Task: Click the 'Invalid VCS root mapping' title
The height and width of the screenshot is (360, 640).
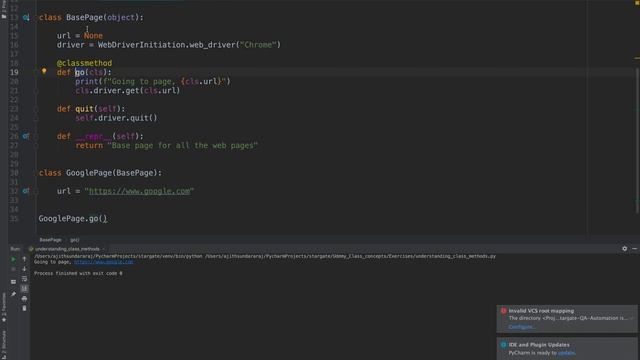Action: [x=541, y=311]
